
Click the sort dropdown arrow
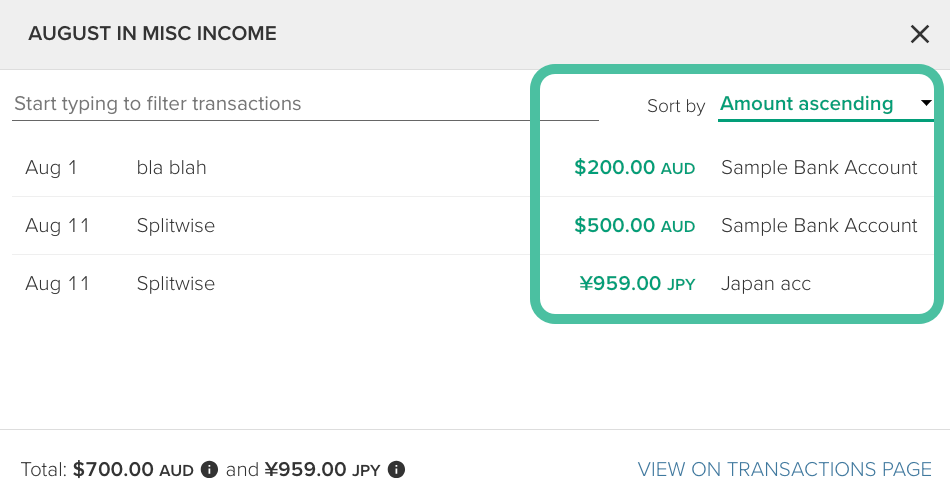coord(927,104)
